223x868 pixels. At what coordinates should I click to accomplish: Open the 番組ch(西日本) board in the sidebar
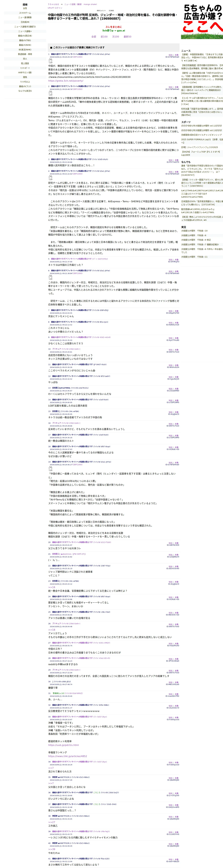25,36
